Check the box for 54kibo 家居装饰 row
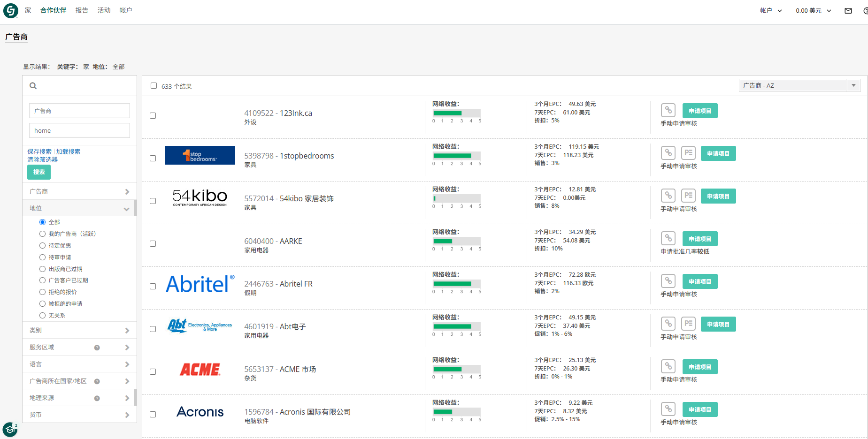 point(153,201)
